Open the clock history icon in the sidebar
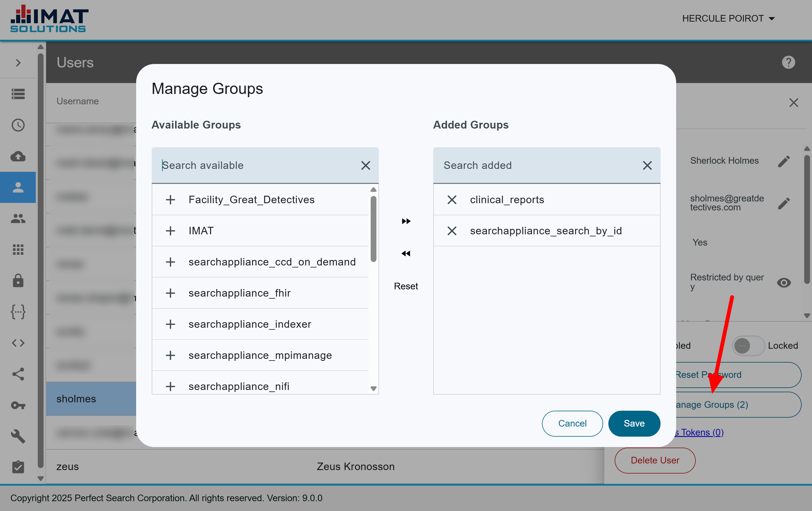 (18, 125)
